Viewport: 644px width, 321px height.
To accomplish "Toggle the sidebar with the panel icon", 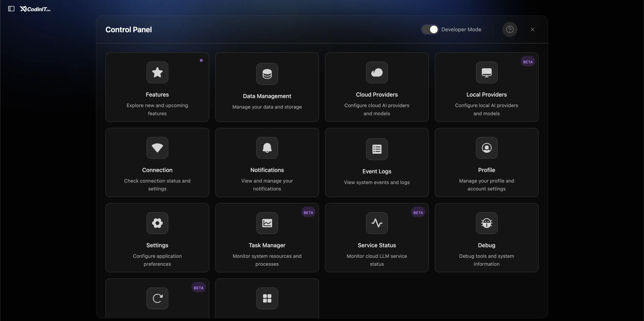I will [x=11, y=8].
